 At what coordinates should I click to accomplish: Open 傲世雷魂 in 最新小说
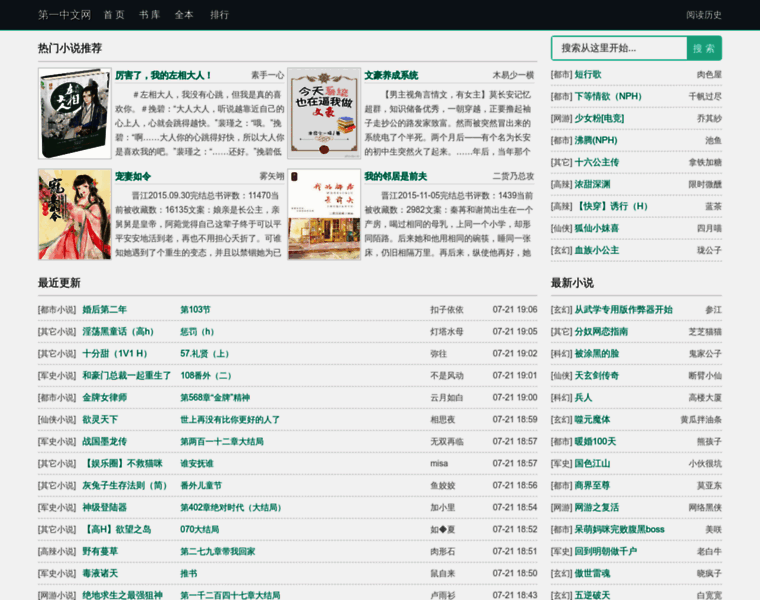pyautogui.click(x=592, y=573)
